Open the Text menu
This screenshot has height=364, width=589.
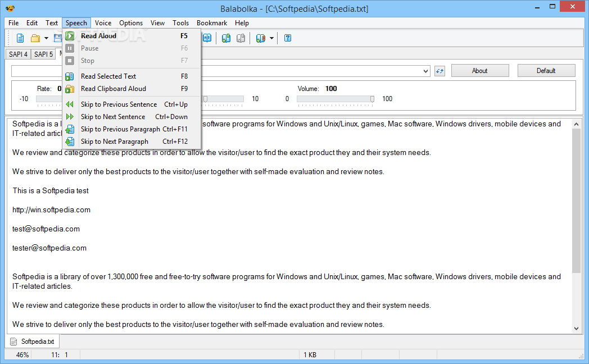[52, 23]
